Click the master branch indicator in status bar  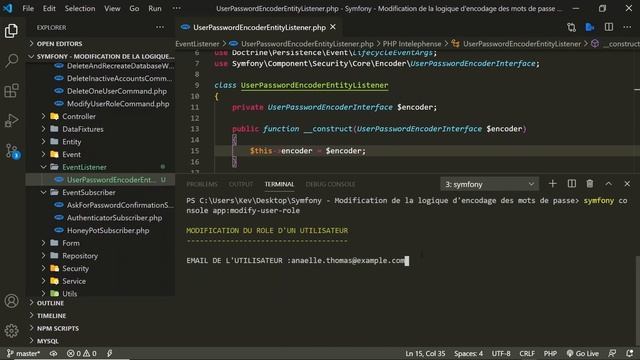click(24, 353)
